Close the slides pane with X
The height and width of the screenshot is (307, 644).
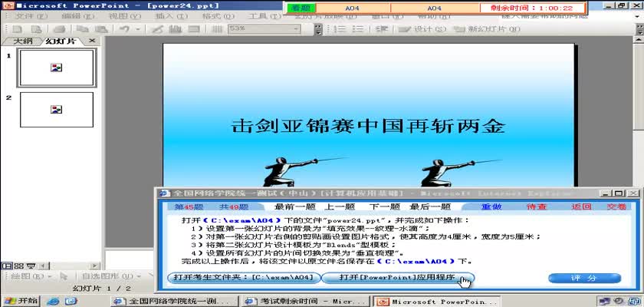point(92,41)
